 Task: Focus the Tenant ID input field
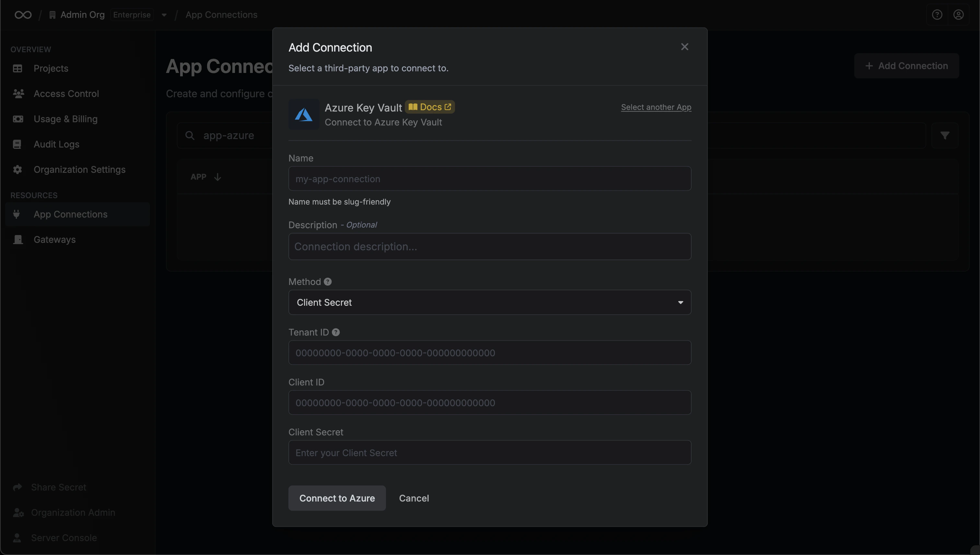pos(490,353)
